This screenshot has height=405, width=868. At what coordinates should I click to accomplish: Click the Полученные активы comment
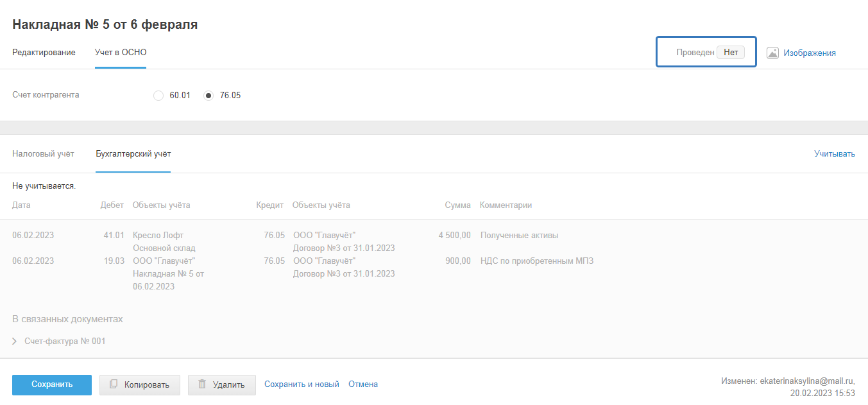tap(520, 236)
